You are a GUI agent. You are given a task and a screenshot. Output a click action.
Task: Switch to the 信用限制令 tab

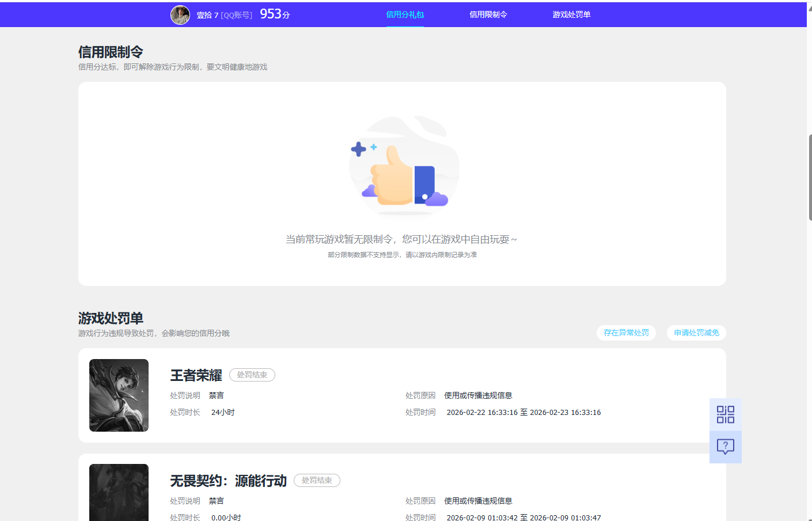[488, 14]
